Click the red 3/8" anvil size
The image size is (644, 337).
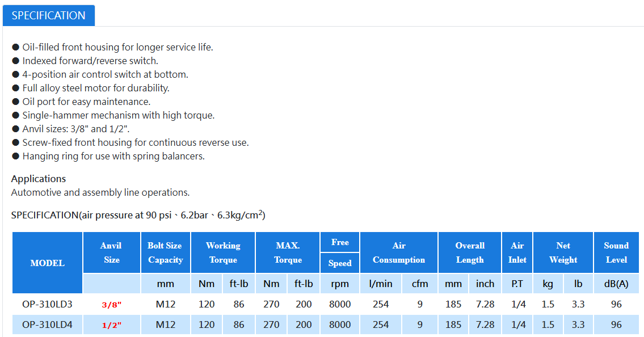pyautogui.click(x=112, y=305)
